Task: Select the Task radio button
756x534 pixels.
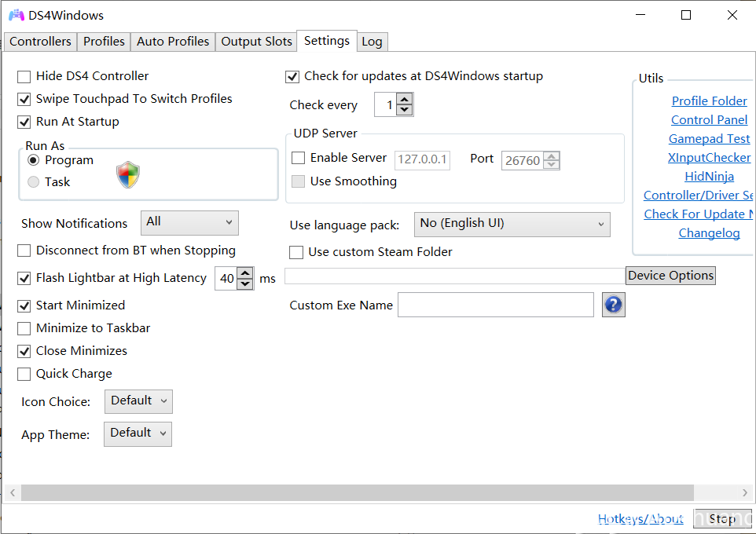Action: [33, 182]
